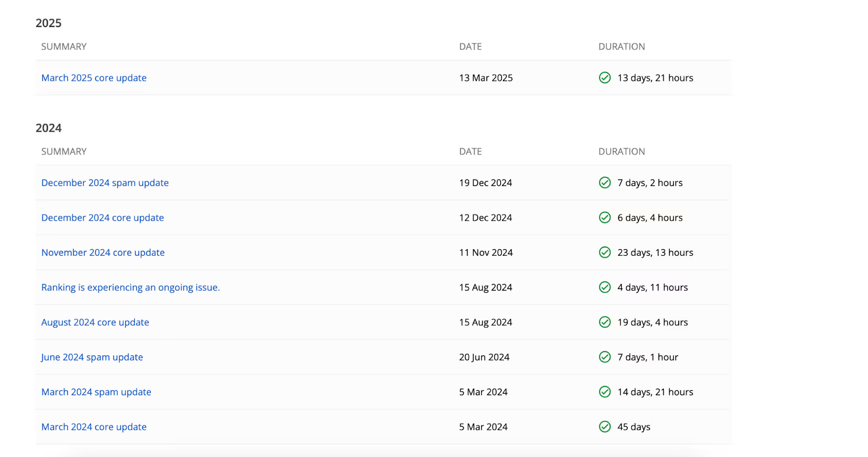Click SUMMARY column header in 2025 table
Image resolution: width=868 pixels, height=457 pixels.
click(x=64, y=47)
